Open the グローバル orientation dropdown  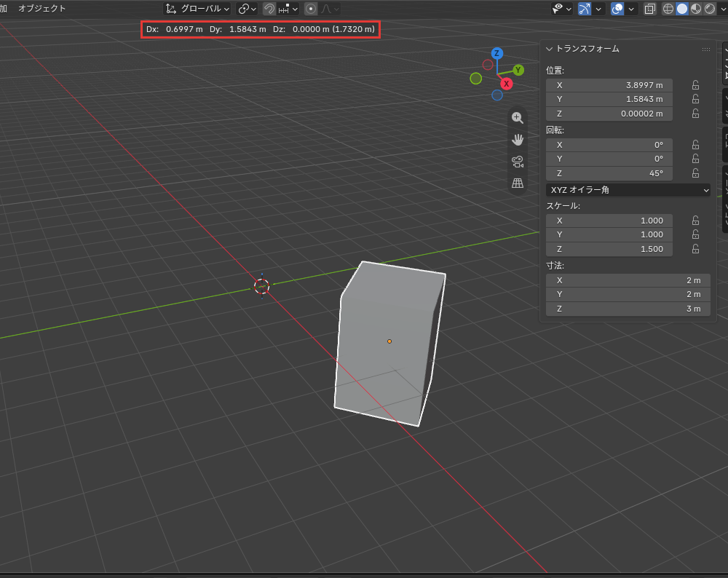(198, 9)
